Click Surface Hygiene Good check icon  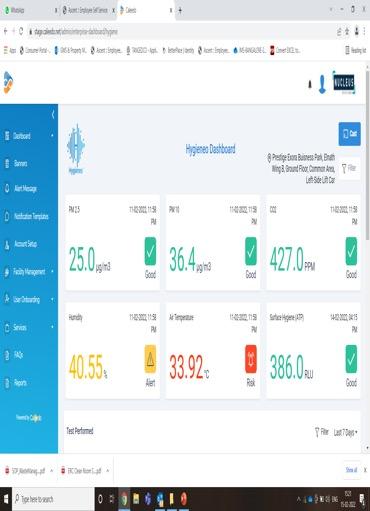pos(351,359)
